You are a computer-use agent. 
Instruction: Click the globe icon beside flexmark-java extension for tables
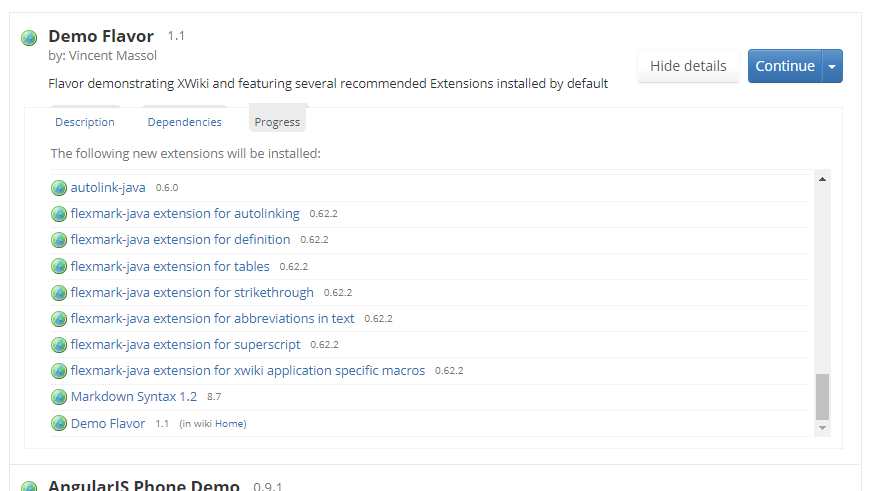coord(59,267)
